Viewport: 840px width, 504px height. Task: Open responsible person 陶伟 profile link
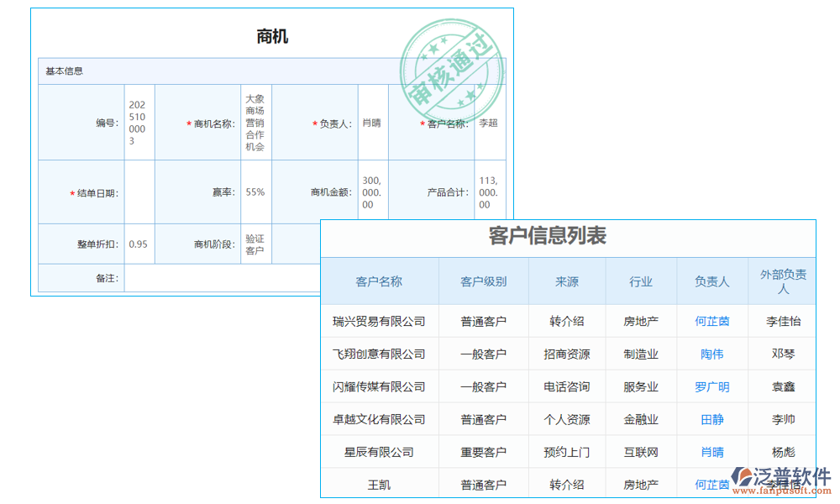coord(711,354)
